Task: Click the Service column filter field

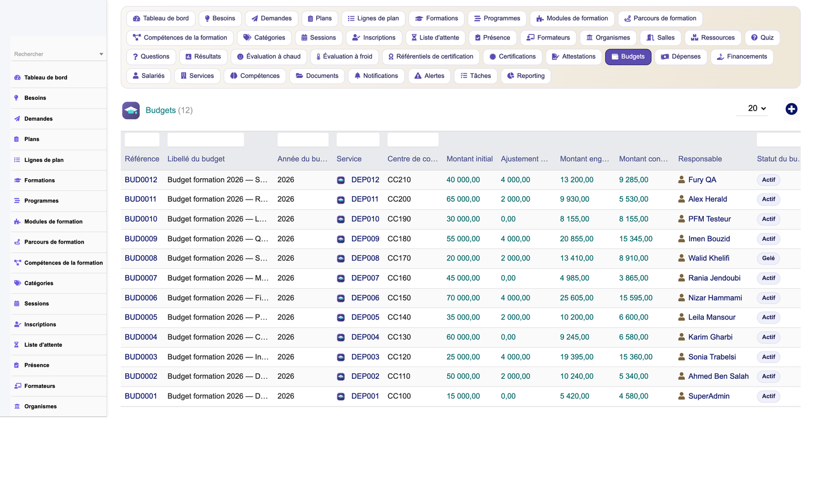Action: [x=358, y=140]
